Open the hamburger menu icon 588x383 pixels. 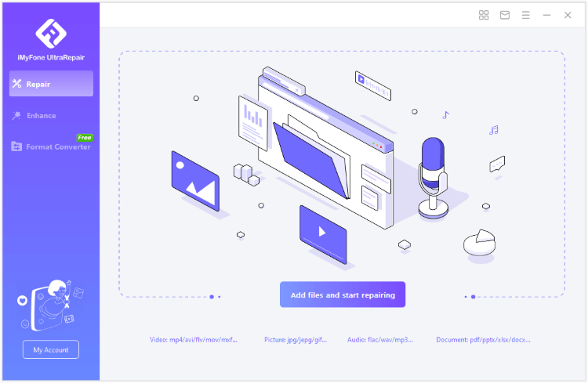coord(526,15)
